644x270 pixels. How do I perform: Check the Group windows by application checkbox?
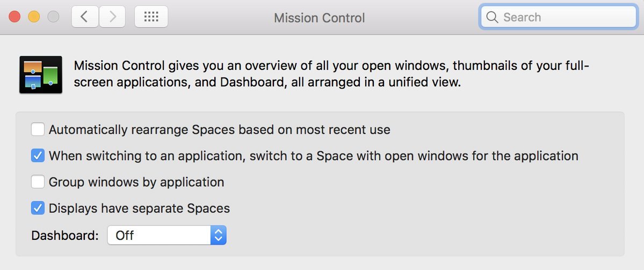pyautogui.click(x=38, y=182)
